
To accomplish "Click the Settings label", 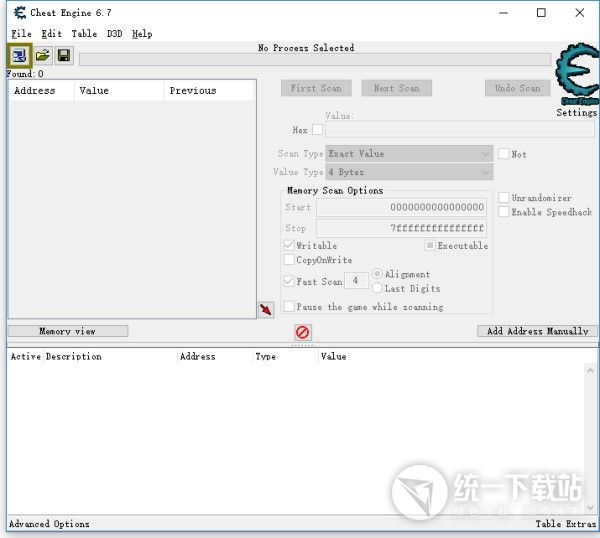I will 576,112.
